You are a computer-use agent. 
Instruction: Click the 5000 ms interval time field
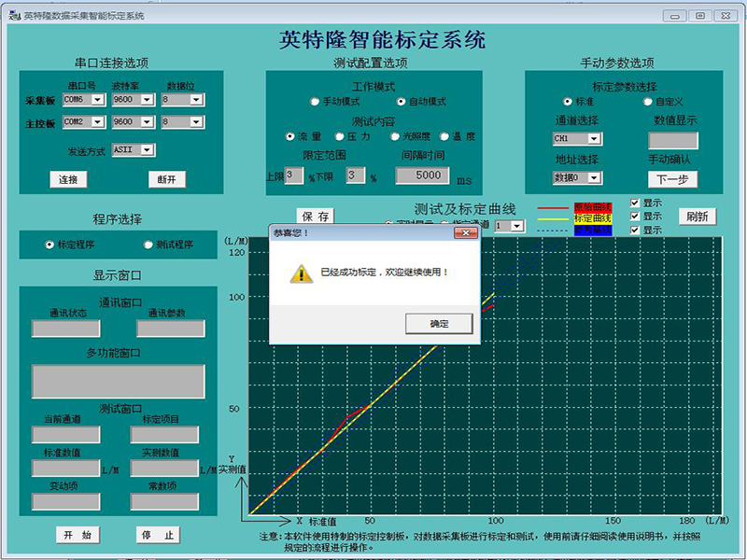coord(422,175)
